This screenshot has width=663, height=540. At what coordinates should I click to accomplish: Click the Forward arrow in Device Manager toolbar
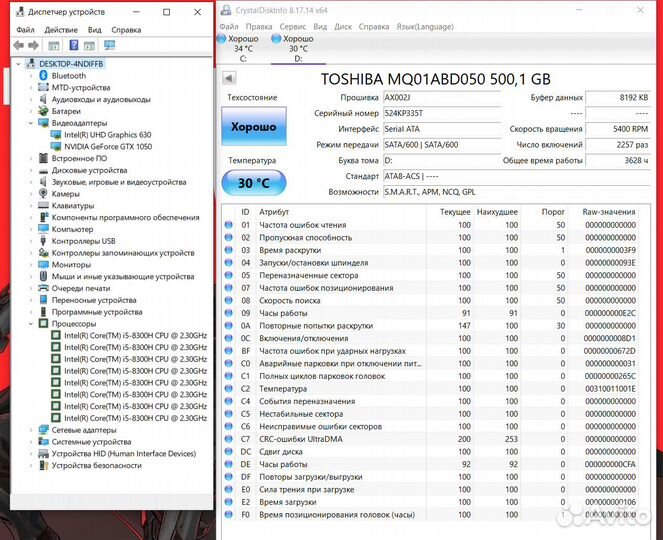pos(33,45)
